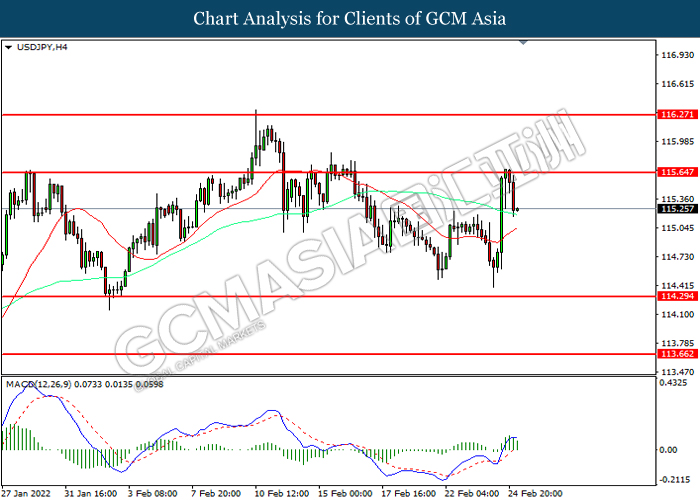Click the 116.615 price axis value
Image resolution: width=700 pixels, height=500 pixels.
point(677,84)
